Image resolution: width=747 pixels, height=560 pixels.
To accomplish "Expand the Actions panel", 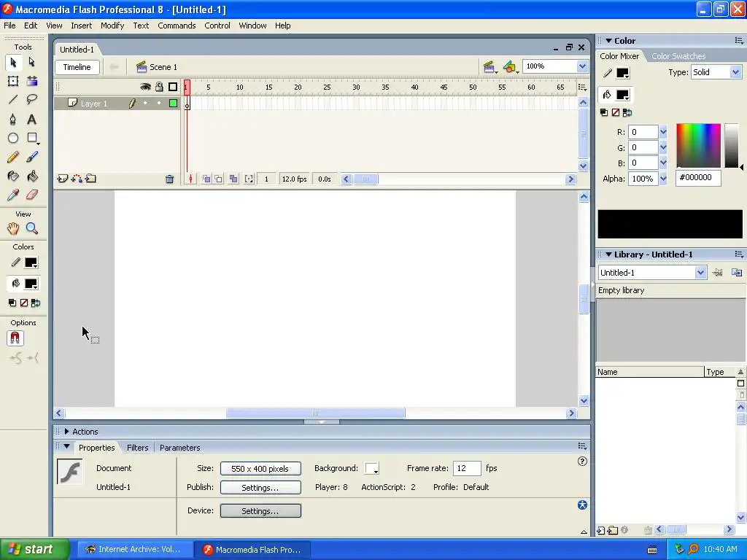I will pyautogui.click(x=66, y=432).
